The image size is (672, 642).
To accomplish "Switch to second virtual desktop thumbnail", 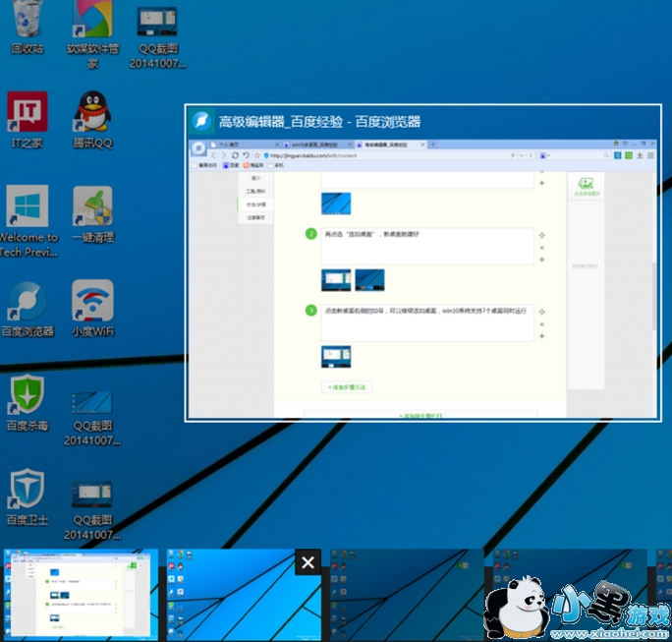I will [x=236, y=600].
